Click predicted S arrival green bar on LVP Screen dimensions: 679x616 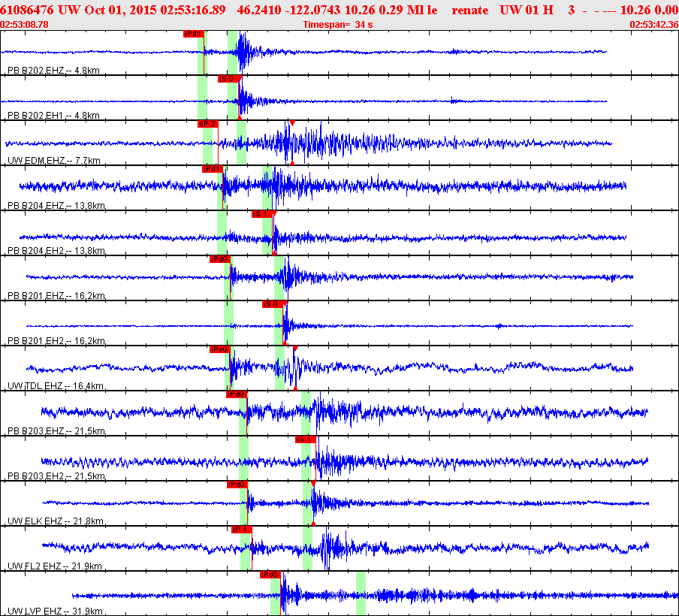click(x=361, y=593)
